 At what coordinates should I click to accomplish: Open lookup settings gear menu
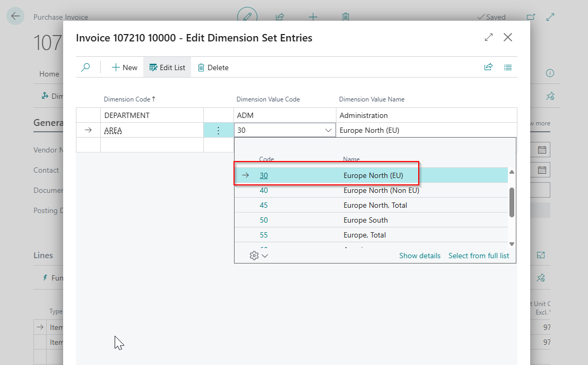point(259,256)
